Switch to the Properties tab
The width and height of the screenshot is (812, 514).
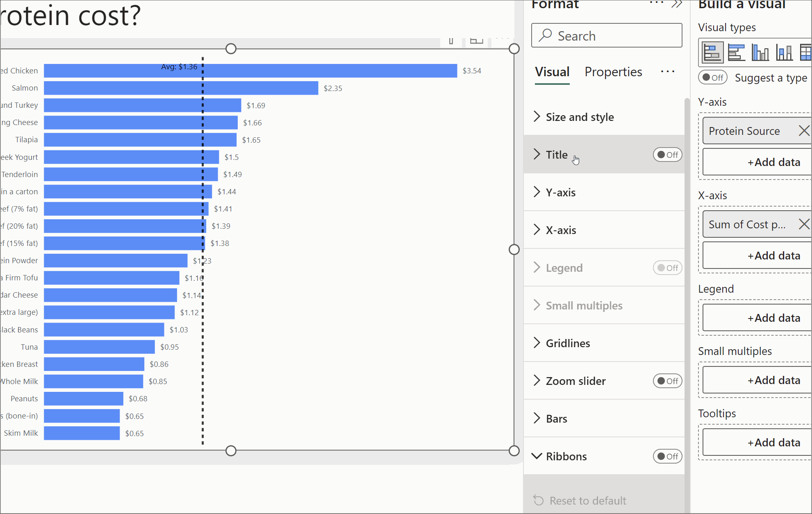click(613, 72)
